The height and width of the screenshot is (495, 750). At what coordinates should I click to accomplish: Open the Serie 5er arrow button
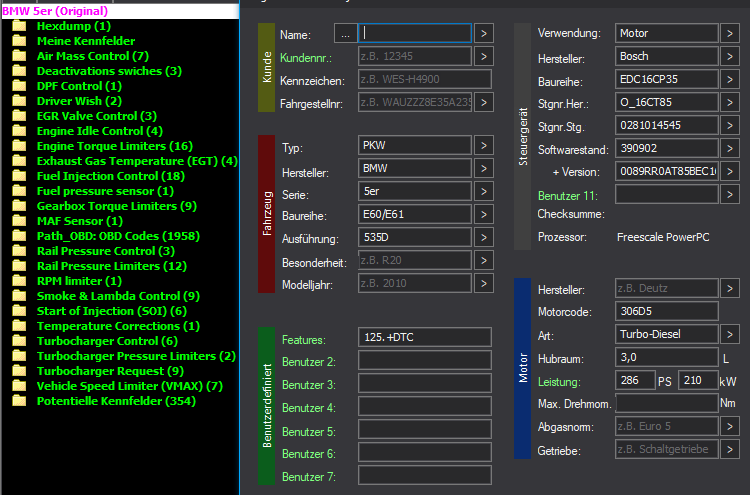(484, 191)
